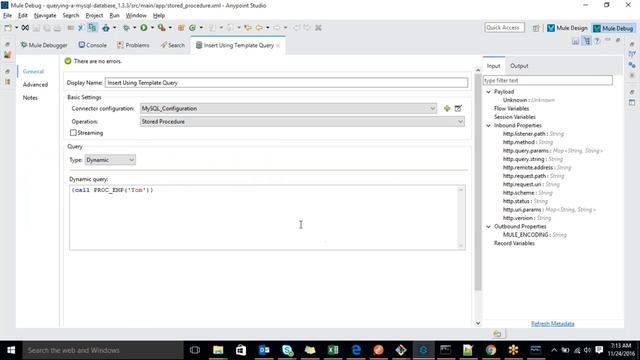Switch to the Console tab

point(93,45)
